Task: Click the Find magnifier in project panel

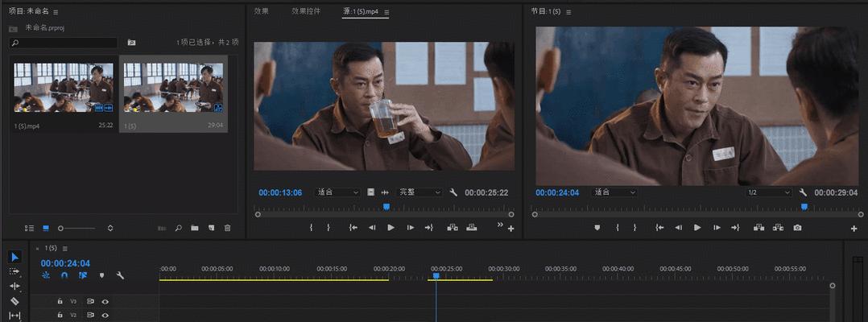Action: [x=178, y=228]
